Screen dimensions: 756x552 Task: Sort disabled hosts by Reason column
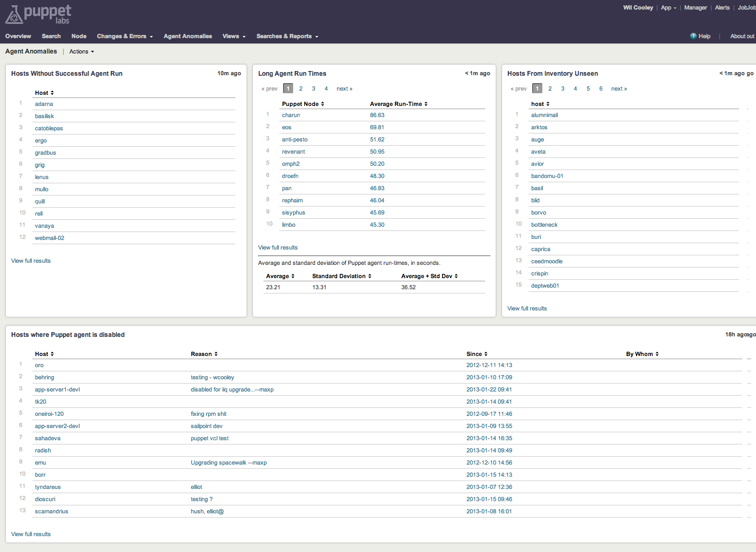204,354
